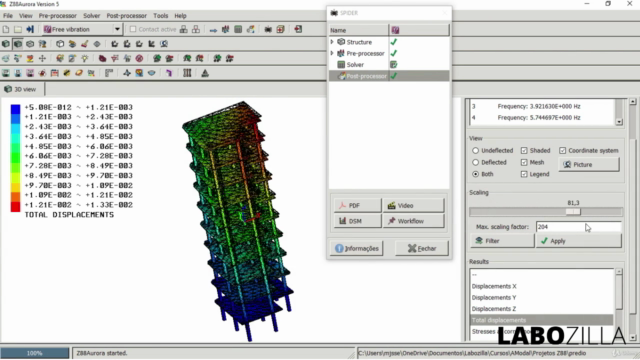Click the magnifier zoom view icon

click(x=164, y=44)
